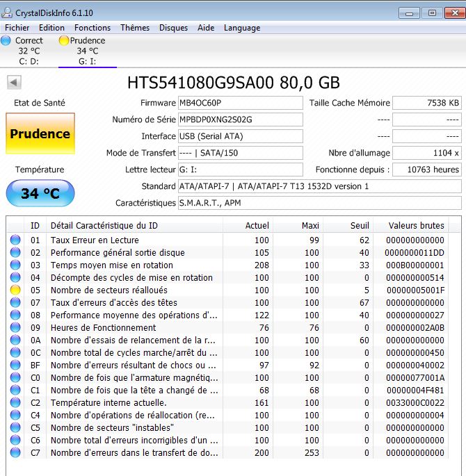Image resolution: width=466 pixels, height=476 pixels.
Task: Click the previous disk arrow button
Action: (x=13, y=83)
